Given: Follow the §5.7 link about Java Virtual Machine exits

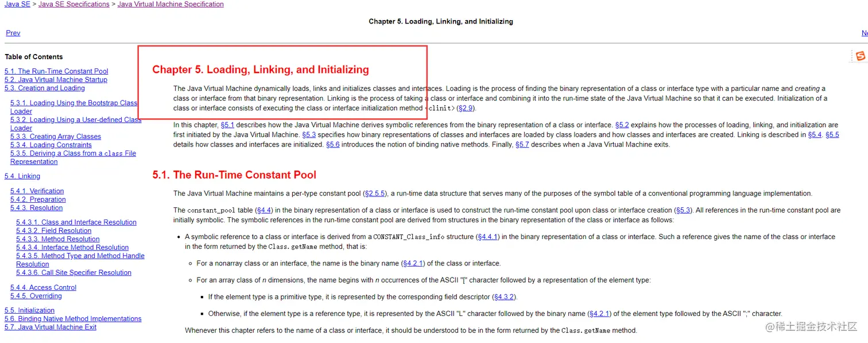Looking at the screenshot, I should (522, 144).
